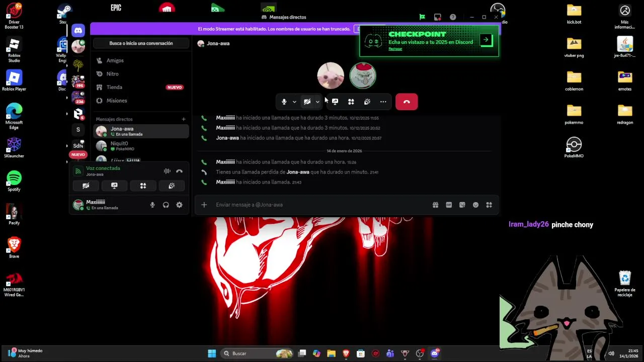The width and height of the screenshot is (644, 362).
Task: Open Papelera de reciclaje icon
Action: 625,284
